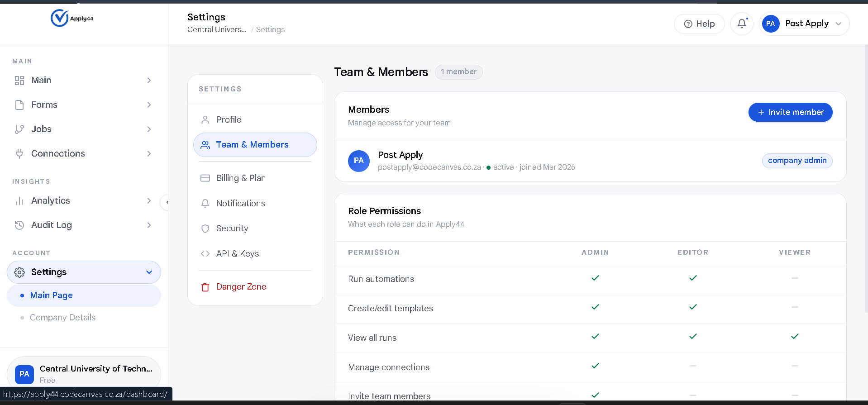The height and width of the screenshot is (405, 868).
Task: Click the Forms document icon
Action: tap(19, 105)
